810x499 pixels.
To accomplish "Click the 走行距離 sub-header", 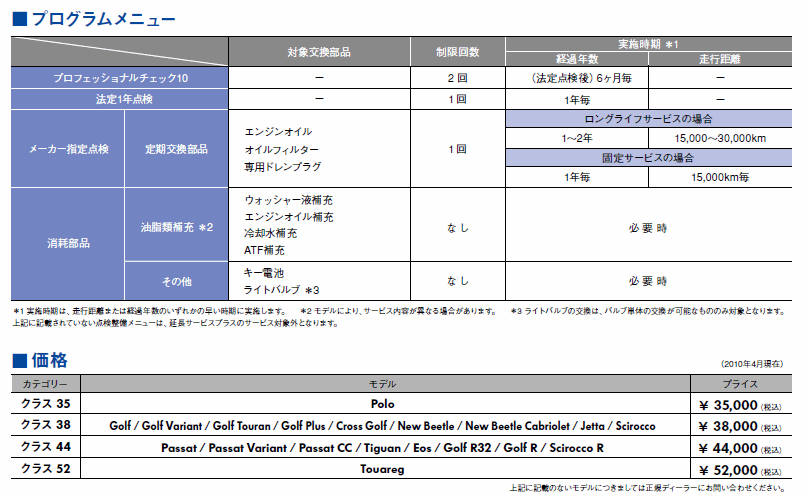I will [x=720, y=59].
